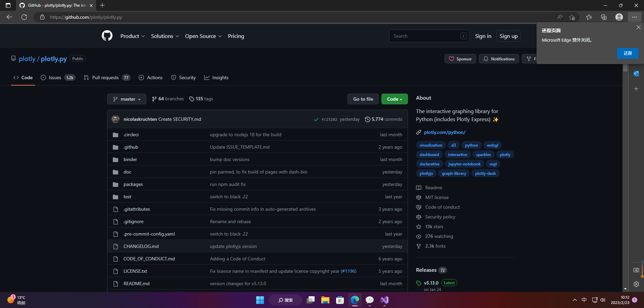Expand Solutions dropdown menu
This screenshot has height=308, width=644.
point(165,36)
